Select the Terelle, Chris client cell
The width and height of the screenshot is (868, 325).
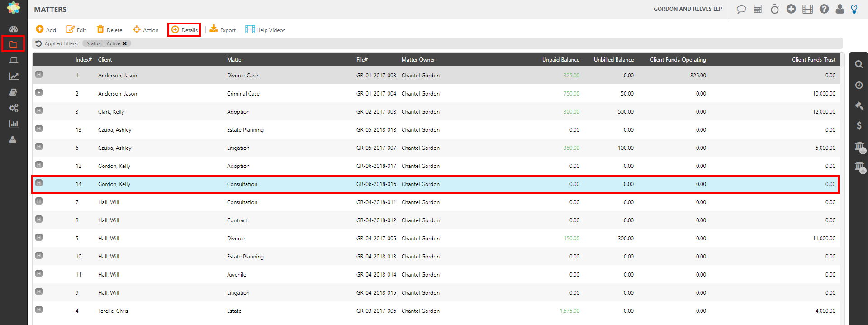pyautogui.click(x=113, y=311)
